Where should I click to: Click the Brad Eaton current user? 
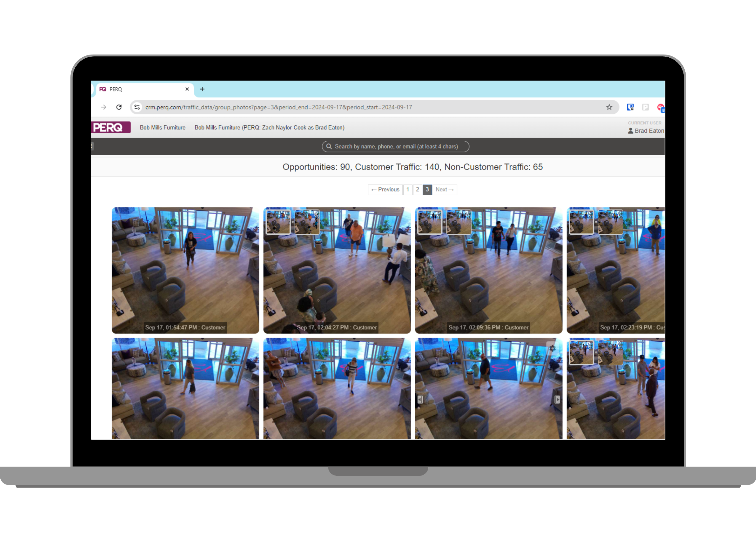tap(646, 131)
